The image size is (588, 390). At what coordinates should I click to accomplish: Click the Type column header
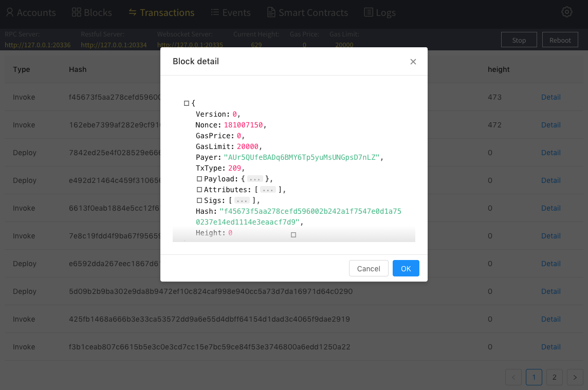pos(22,69)
